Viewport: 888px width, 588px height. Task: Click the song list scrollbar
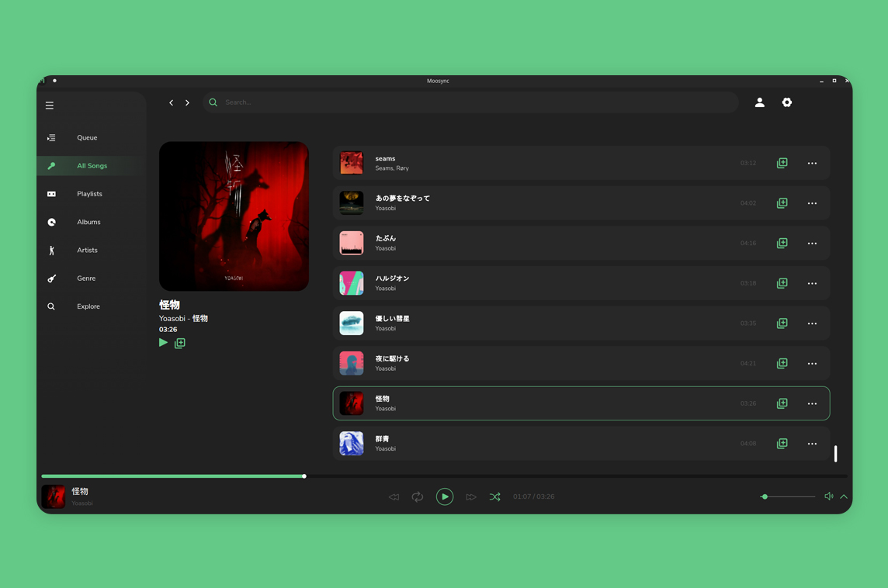(x=836, y=453)
